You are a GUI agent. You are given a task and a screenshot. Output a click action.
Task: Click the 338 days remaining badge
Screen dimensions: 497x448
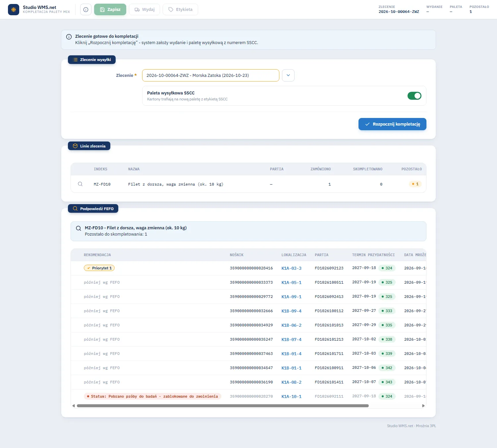click(387, 339)
